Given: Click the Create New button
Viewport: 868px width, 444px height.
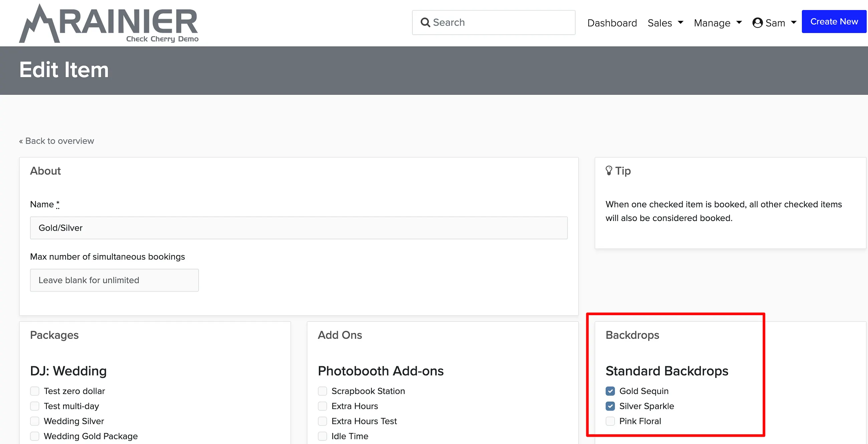Looking at the screenshot, I should [x=834, y=22].
